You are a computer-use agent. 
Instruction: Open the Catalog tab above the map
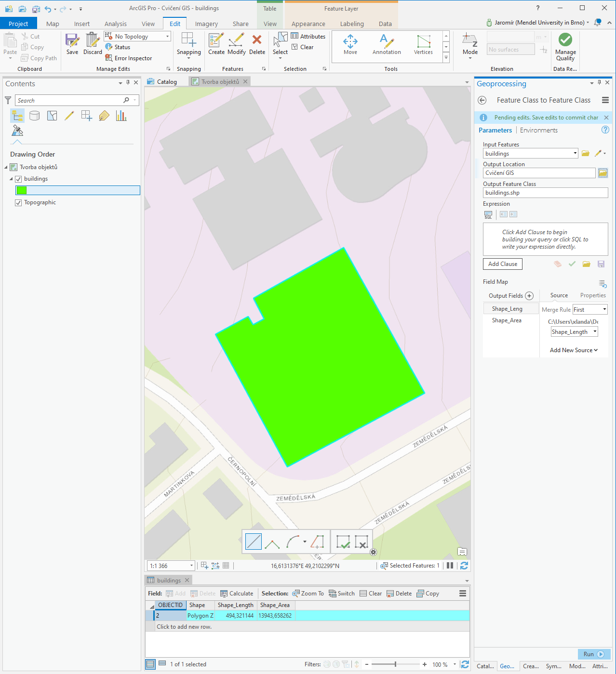[x=166, y=81]
